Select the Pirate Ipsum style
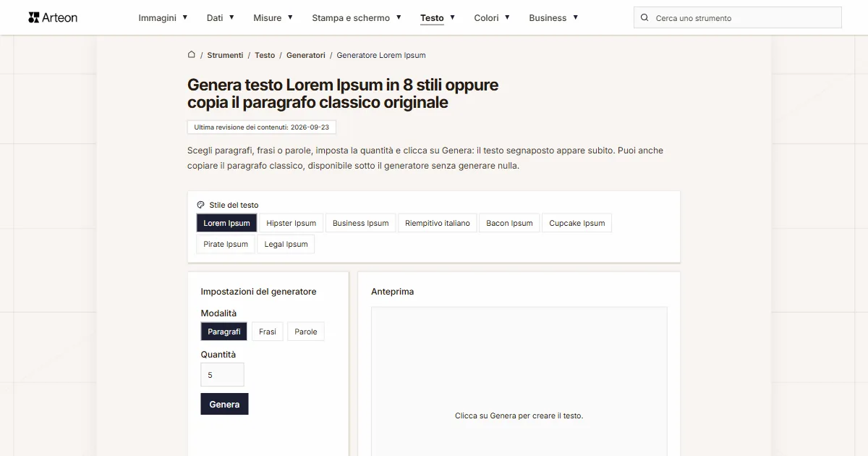868x456 pixels. click(x=226, y=244)
